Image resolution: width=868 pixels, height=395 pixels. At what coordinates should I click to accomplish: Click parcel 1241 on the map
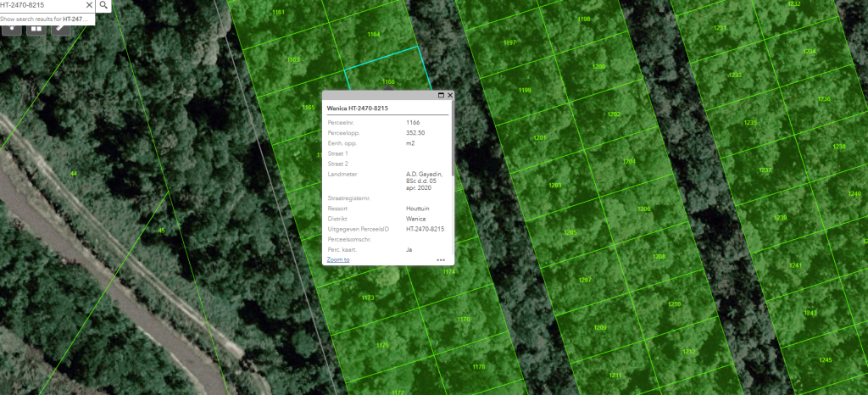click(x=795, y=265)
